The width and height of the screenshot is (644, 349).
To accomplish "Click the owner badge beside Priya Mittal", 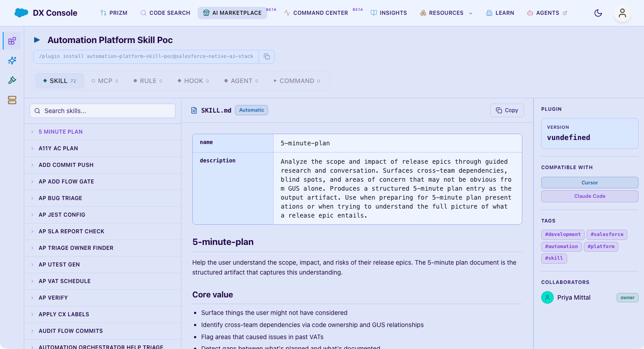I will tap(627, 297).
